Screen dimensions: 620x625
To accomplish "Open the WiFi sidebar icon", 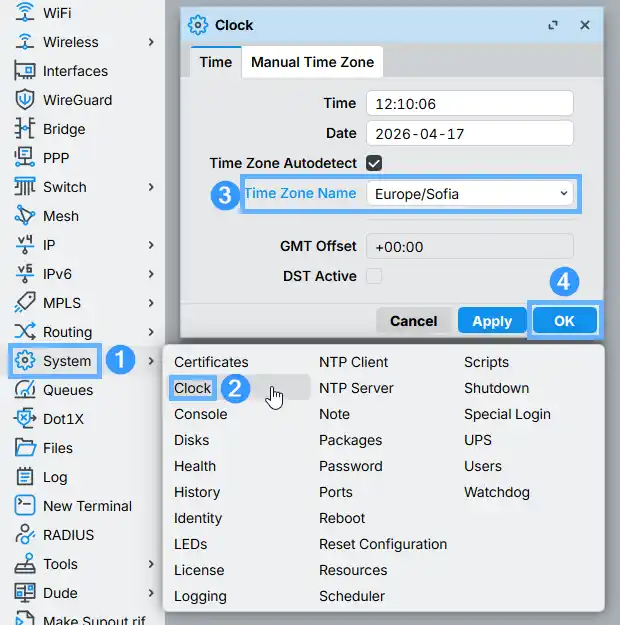I will [x=25, y=12].
